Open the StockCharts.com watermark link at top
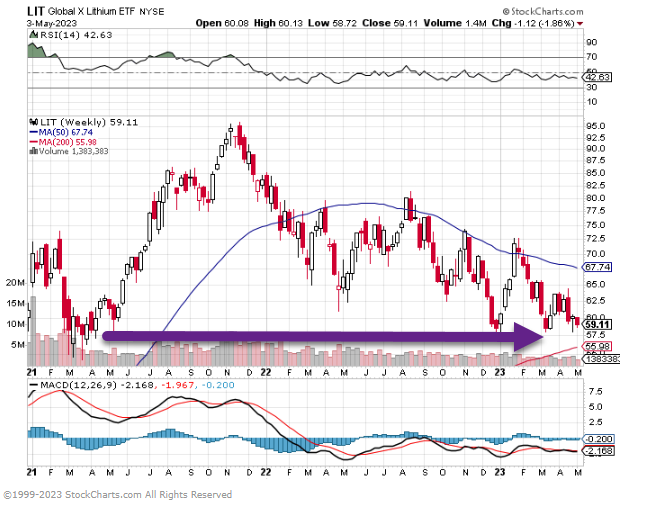This screenshot has height=509, width=652. tap(543, 11)
